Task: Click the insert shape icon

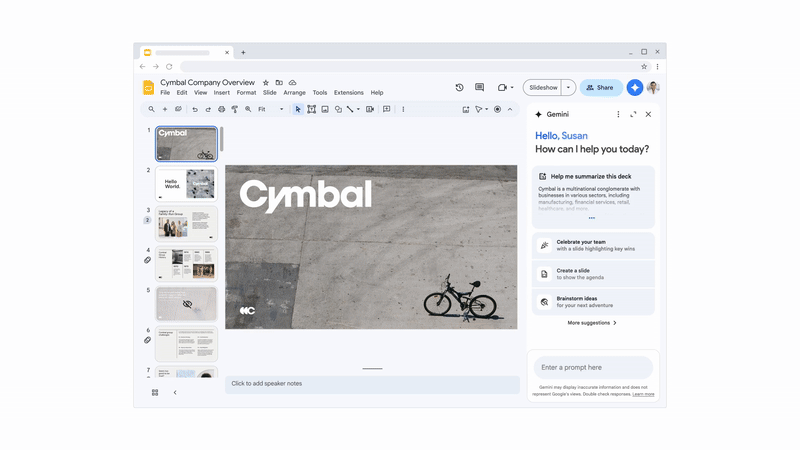Action: pos(338,109)
